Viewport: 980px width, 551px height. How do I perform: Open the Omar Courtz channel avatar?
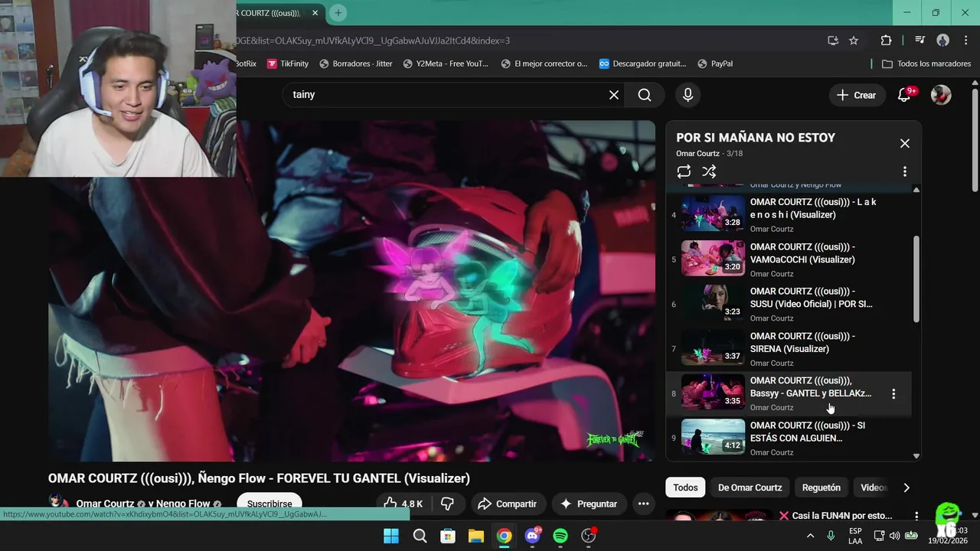58,503
